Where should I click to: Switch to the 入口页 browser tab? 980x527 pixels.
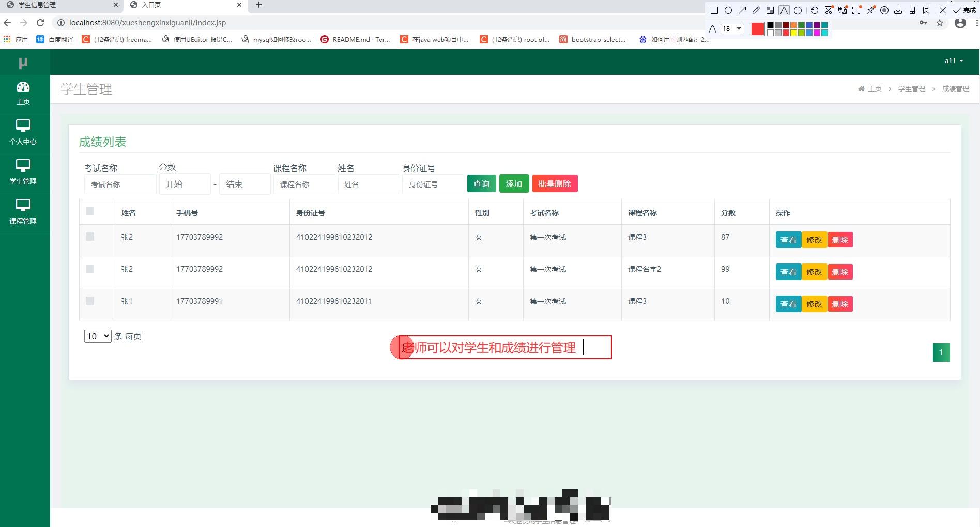185,5
